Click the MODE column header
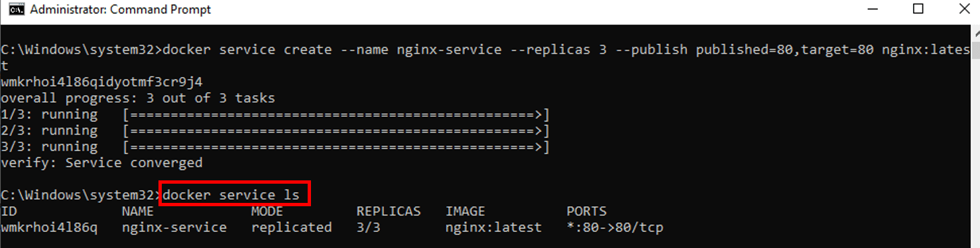Screen dimensions: 980x248 (267, 212)
